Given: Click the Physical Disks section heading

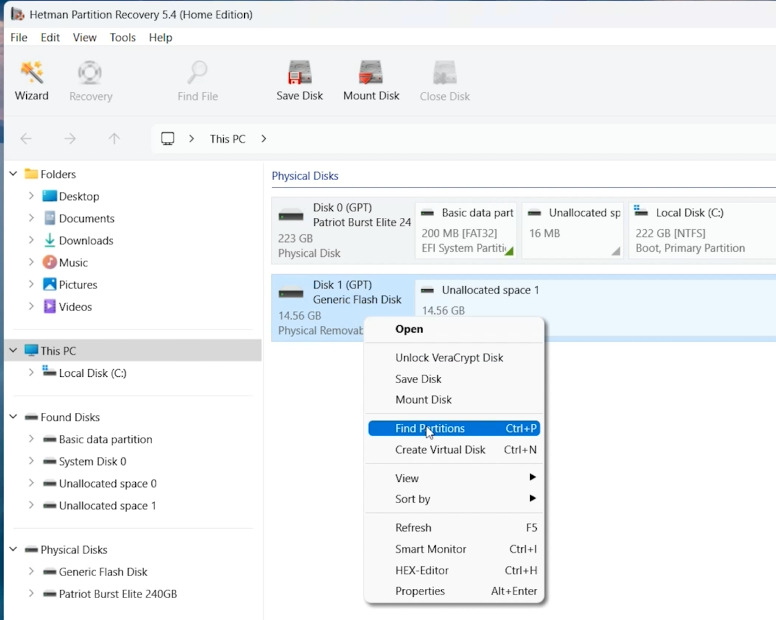Looking at the screenshot, I should tap(305, 176).
